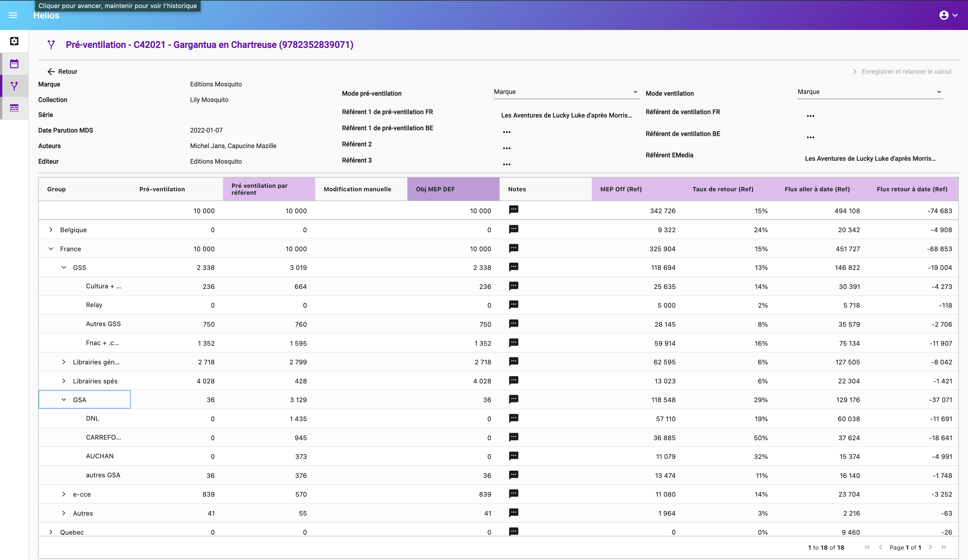
Task: Open notes for GSA row
Action: click(514, 400)
